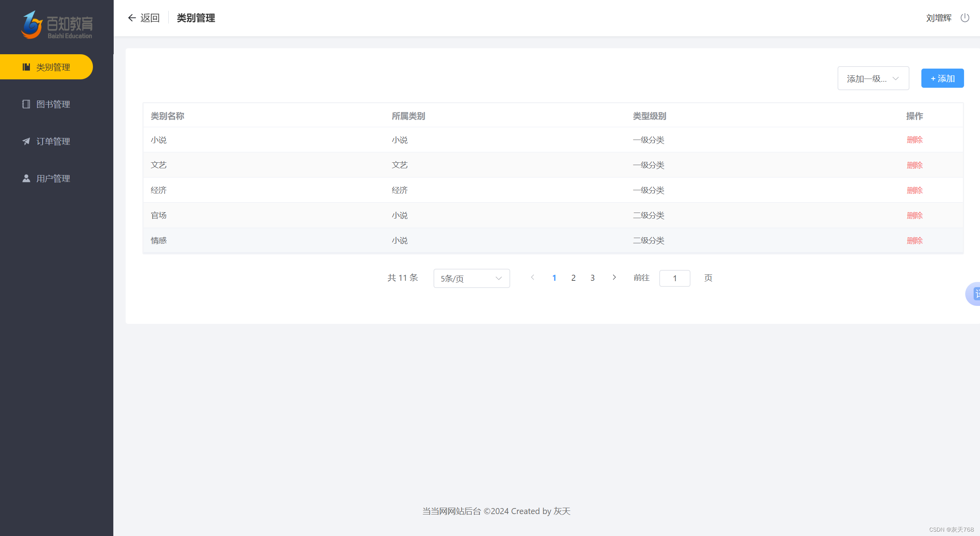This screenshot has height=536, width=980.
Task: Open the 添加一级 category dropdown
Action: coord(873,79)
